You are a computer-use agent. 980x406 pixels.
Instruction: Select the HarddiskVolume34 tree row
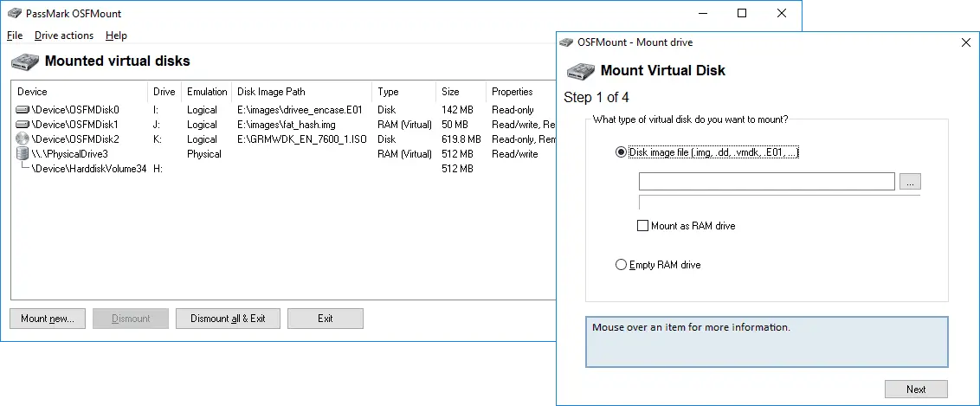[87, 169]
